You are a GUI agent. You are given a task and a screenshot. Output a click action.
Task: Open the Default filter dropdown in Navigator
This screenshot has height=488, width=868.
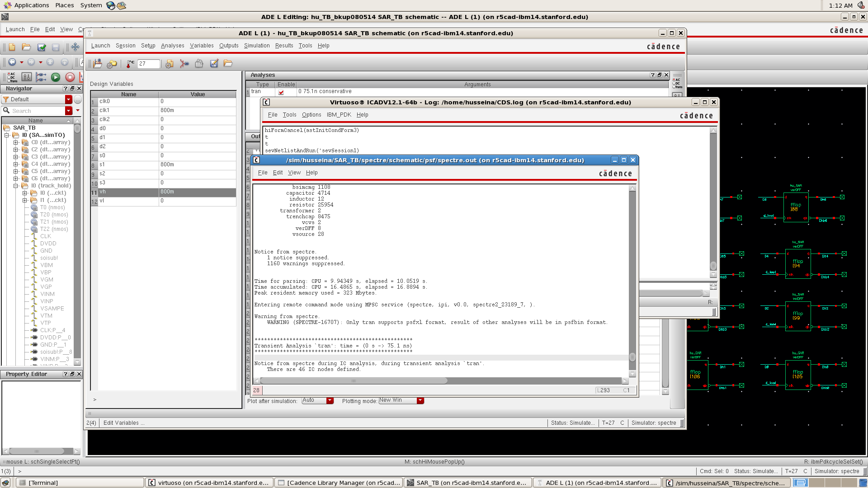point(69,99)
